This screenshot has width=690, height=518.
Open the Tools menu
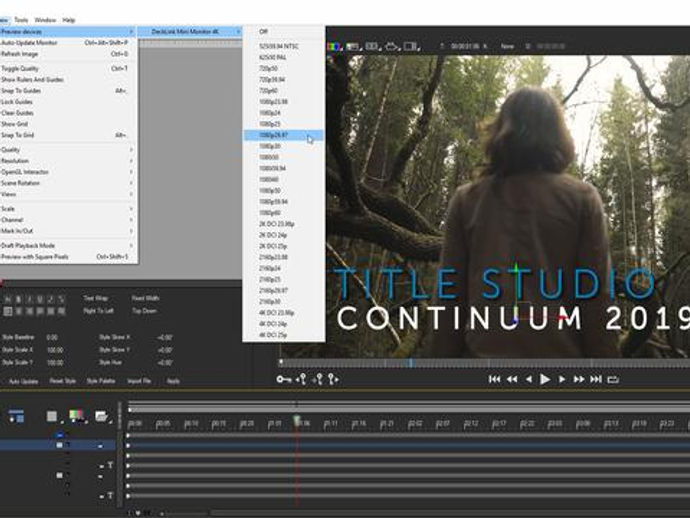point(21,20)
